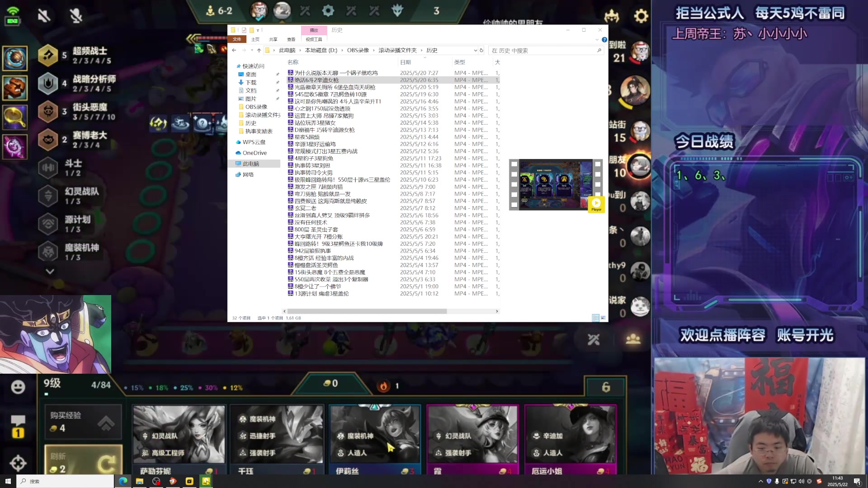Click the 在 历史 中搜索 search box
The width and height of the screenshot is (868, 488).
pos(547,51)
